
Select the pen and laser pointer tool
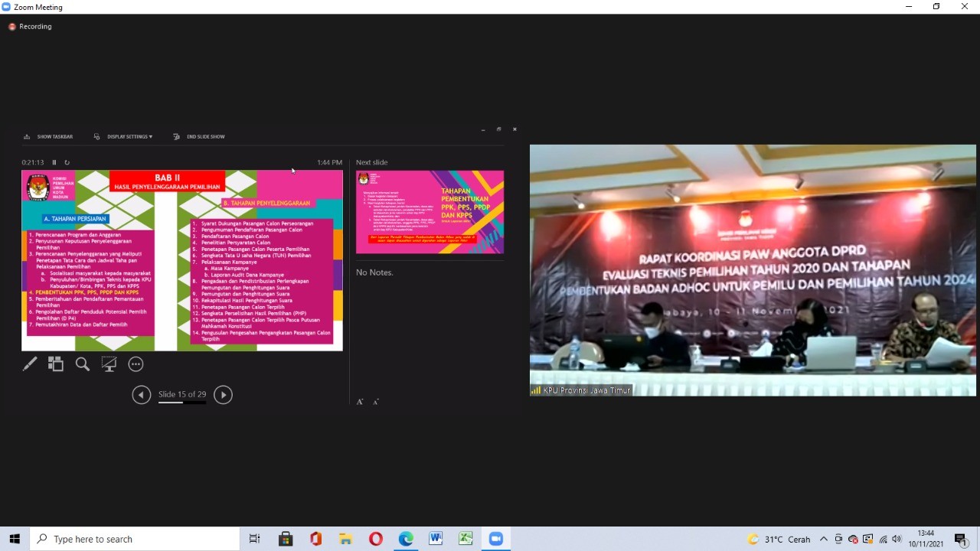30,364
